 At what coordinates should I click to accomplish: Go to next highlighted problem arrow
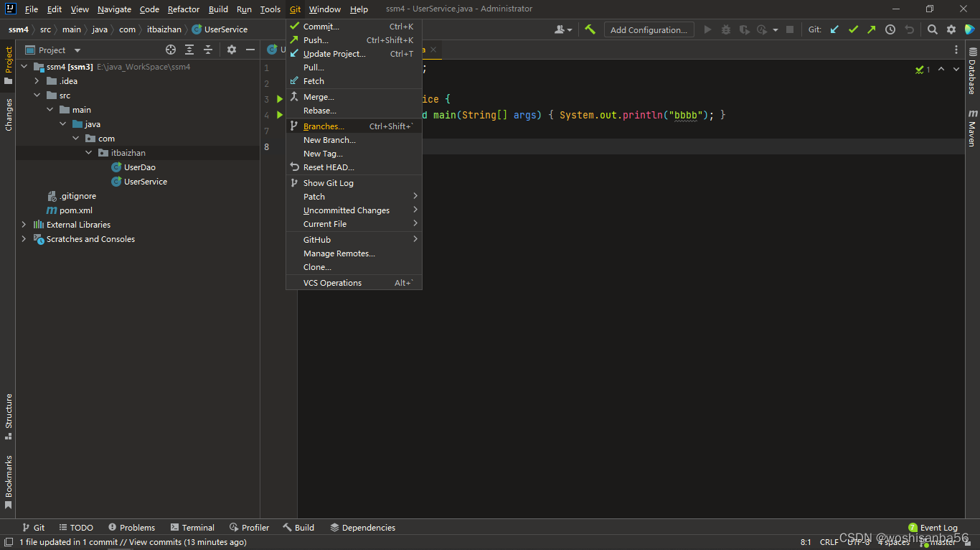point(958,69)
